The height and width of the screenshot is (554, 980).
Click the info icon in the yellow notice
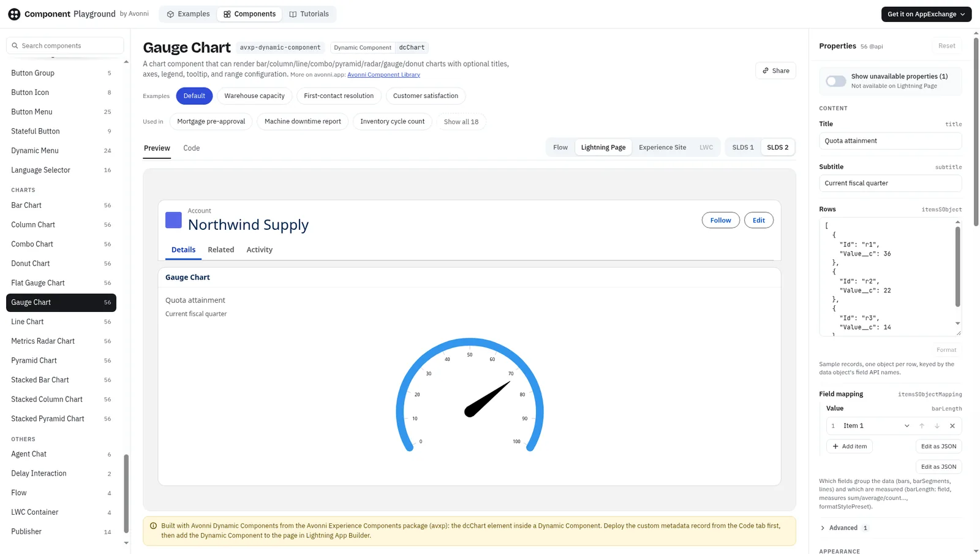pos(153,526)
